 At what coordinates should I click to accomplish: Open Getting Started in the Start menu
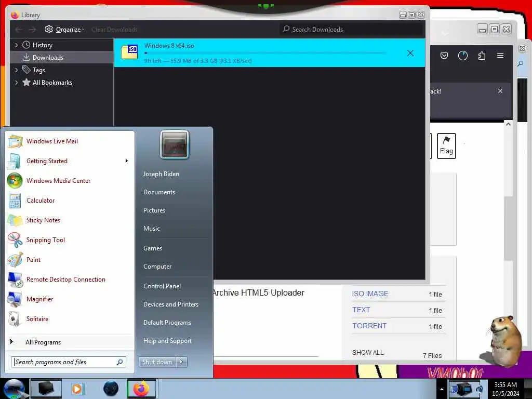pyautogui.click(x=70, y=161)
